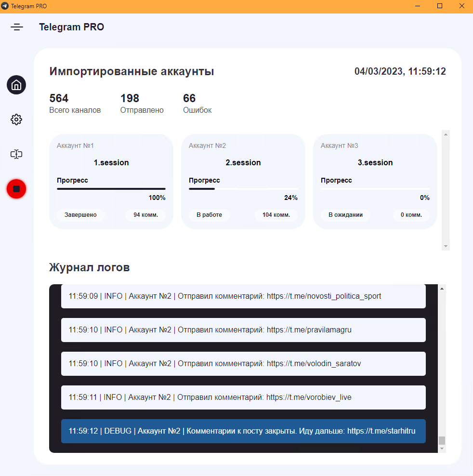Viewport: 473px width, 476px height.
Task: Click the 198 Отправлено counter
Action: (142, 104)
